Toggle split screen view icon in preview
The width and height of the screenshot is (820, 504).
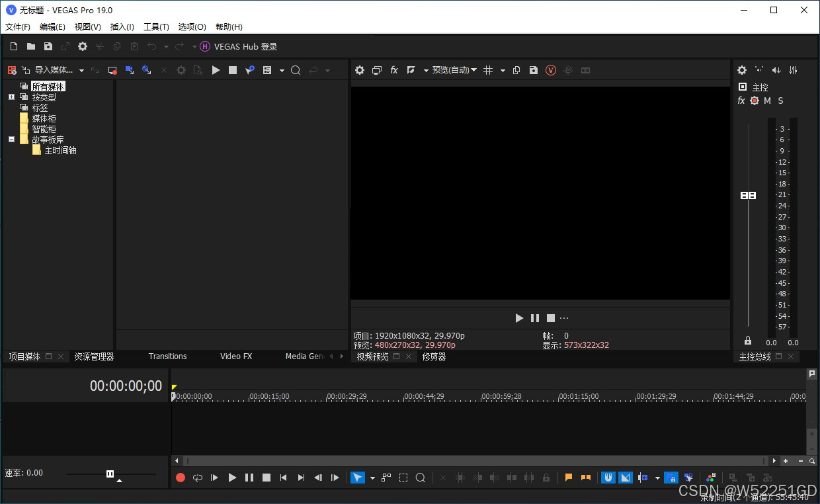410,70
